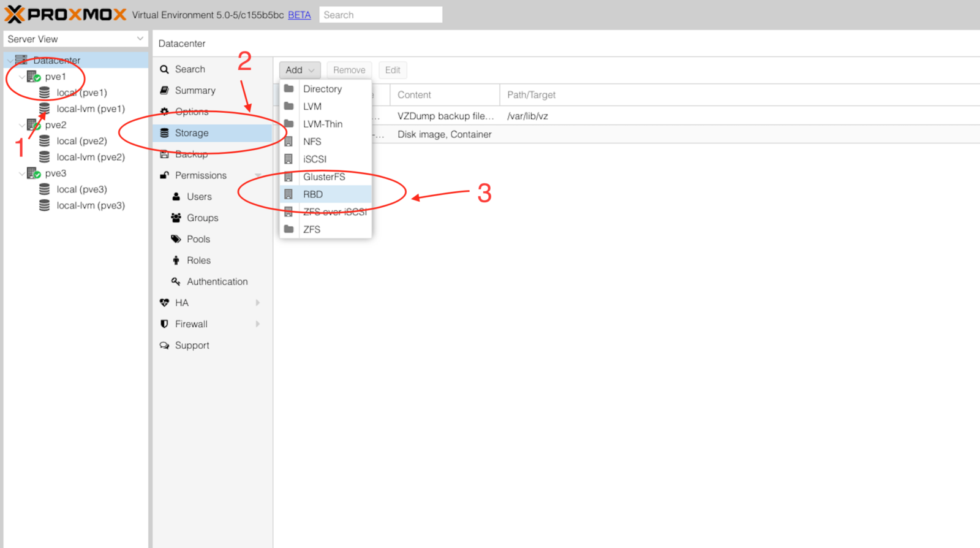Choose Directory from Add menu
Screen dimensions: 980x548
pyautogui.click(x=326, y=89)
